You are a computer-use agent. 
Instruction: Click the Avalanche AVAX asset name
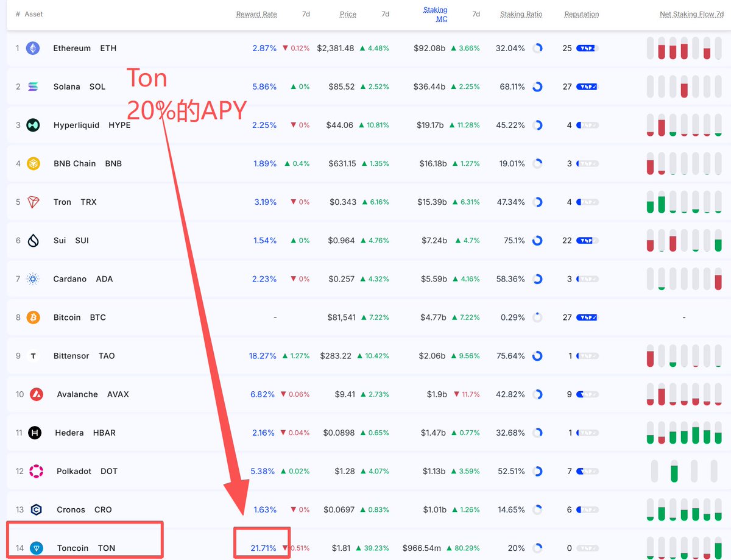click(x=93, y=394)
